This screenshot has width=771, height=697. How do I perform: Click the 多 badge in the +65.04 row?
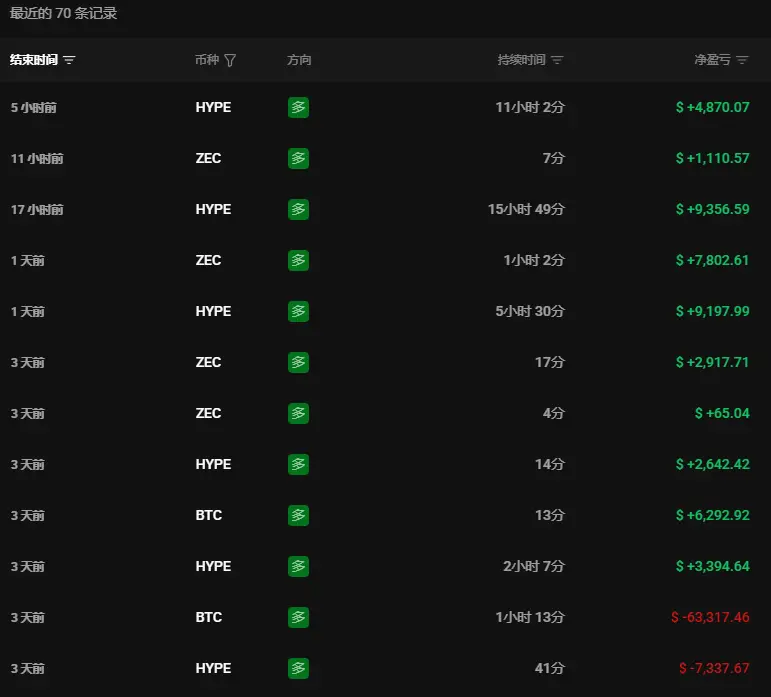click(x=298, y=413)
